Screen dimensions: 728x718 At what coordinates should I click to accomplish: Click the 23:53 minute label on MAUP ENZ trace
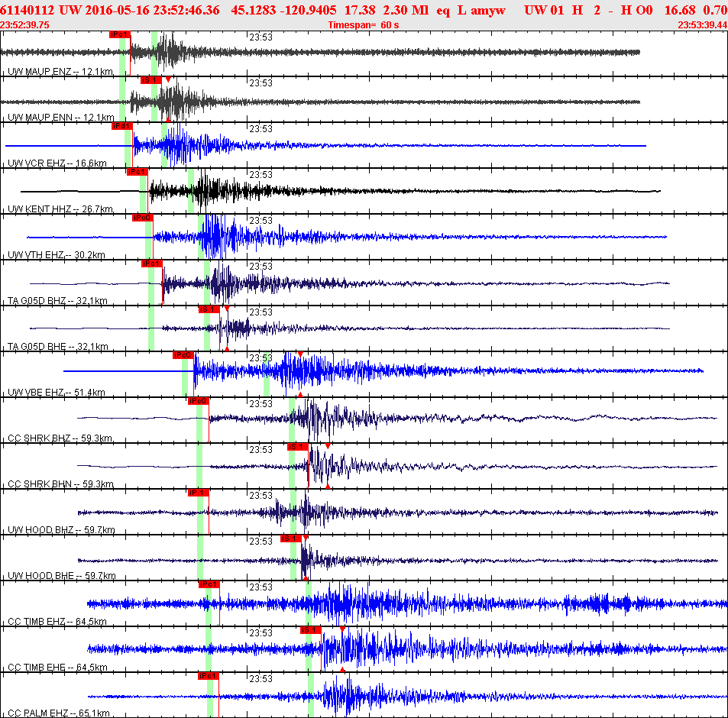click(x=261, y=37)
